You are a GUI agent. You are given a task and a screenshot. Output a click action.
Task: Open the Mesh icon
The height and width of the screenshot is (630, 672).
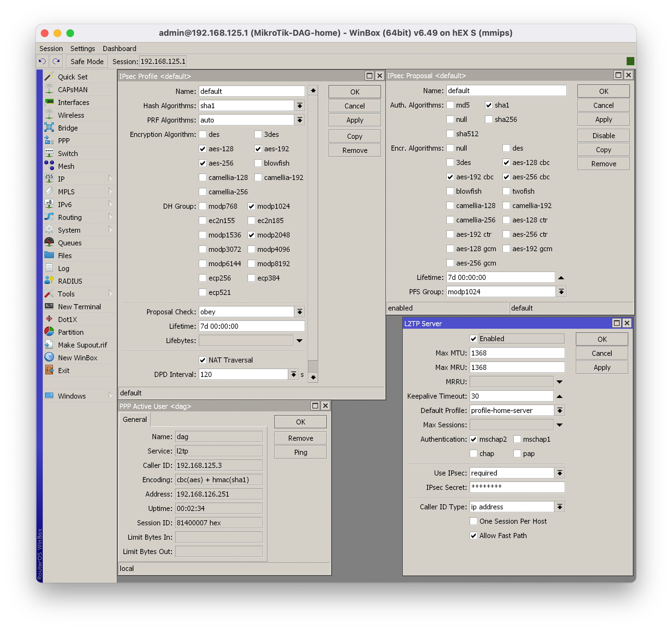(49, 166)
